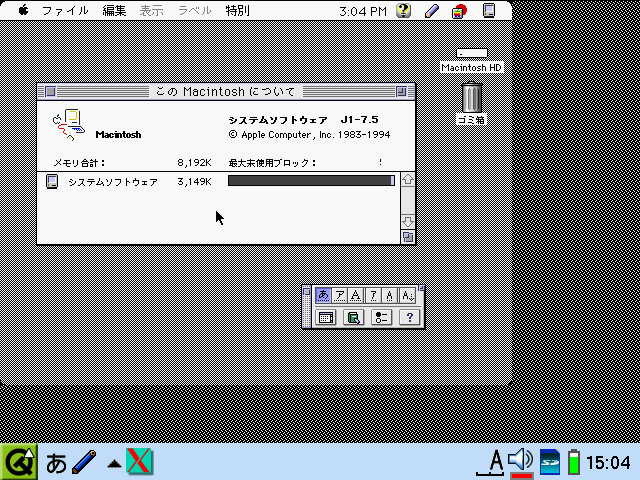
Task: Click the running app red X taskbar icon
Action: coord(139,461)
